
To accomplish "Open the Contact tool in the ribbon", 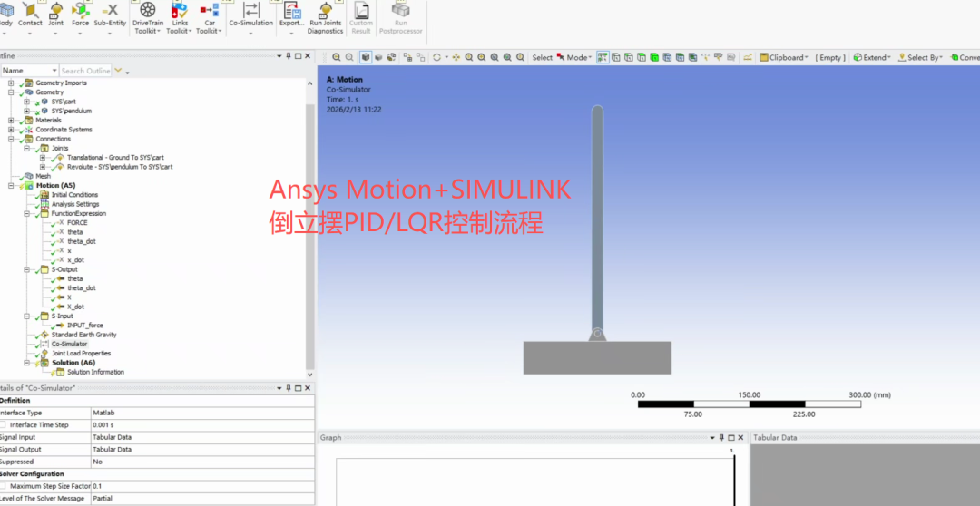I will tap(29, 16).
